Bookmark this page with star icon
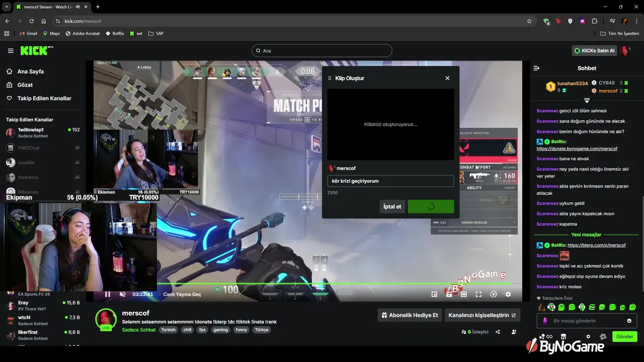This screenshot has width=644, height=362. 529,21
